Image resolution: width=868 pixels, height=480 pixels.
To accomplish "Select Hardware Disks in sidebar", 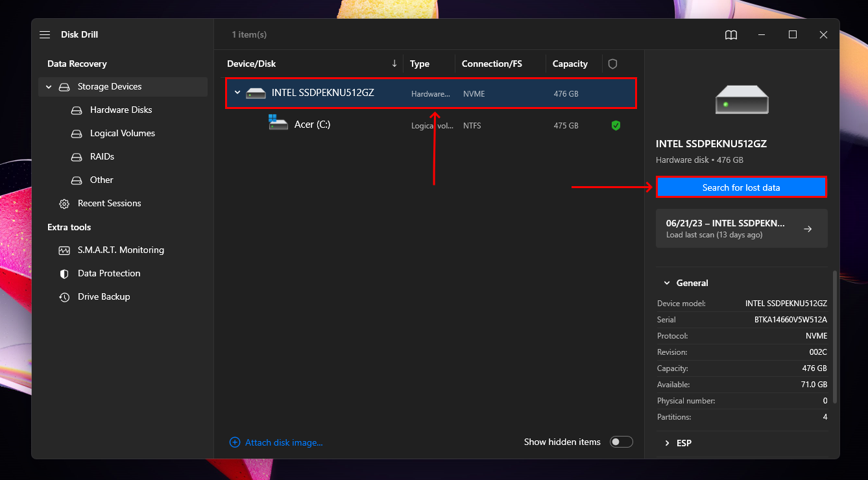I will (121, 110).
